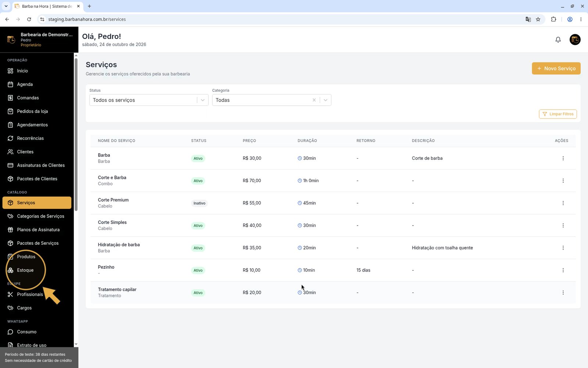588x368 pixels.
Task: Click the Novo Serviço button
Action: pyautogui.click(x=556, y=68)
